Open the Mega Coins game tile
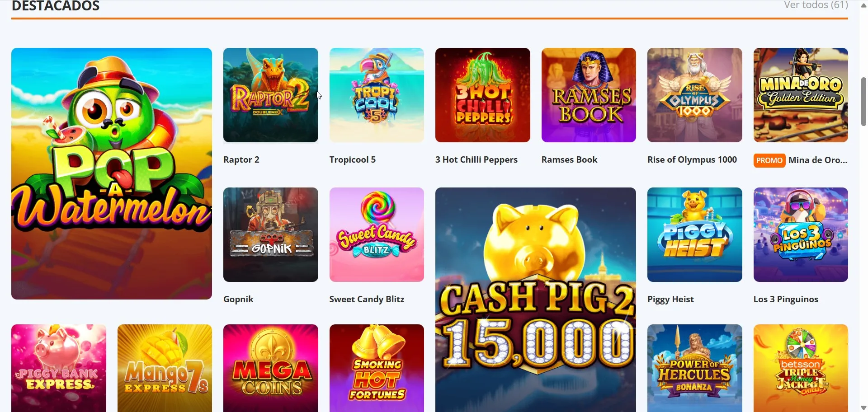The height and width of the screenshot is (412, 868). pos(270,368)
